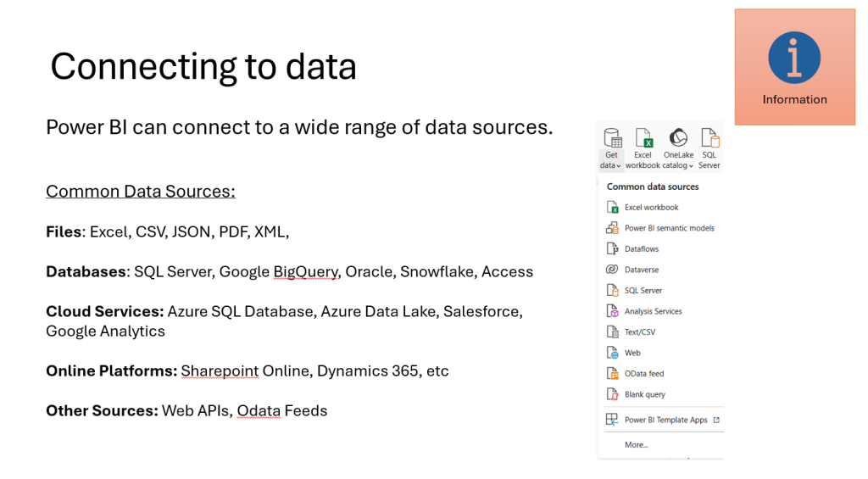Click the Excel workbook ribbon icon
This screenshot has width=868, height=479.
(643, 138)
